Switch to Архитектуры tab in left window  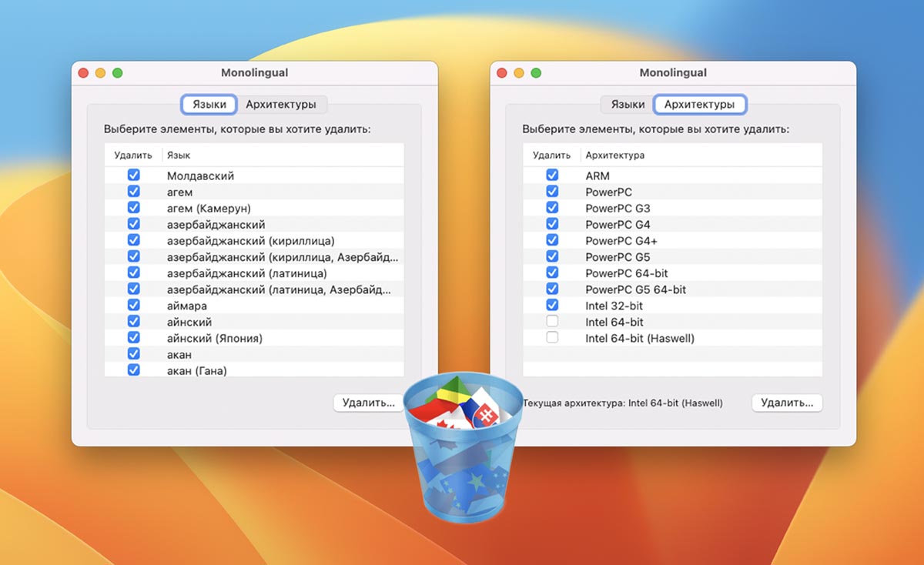click(x=280, y=104)
